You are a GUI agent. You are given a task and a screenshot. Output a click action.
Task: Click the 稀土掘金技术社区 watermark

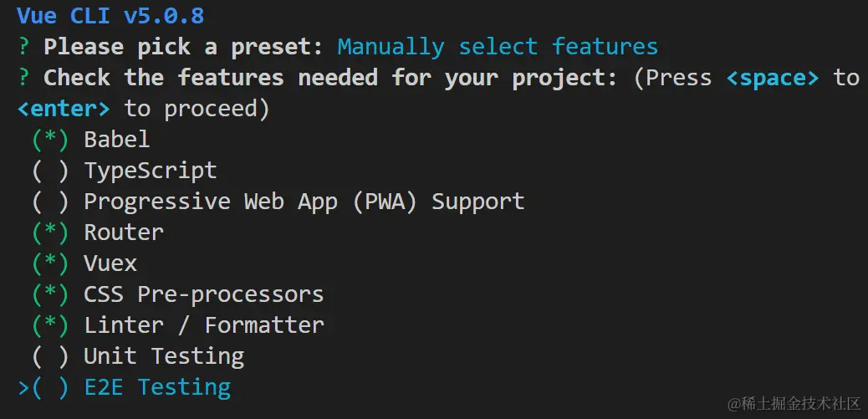coord(794,404)
